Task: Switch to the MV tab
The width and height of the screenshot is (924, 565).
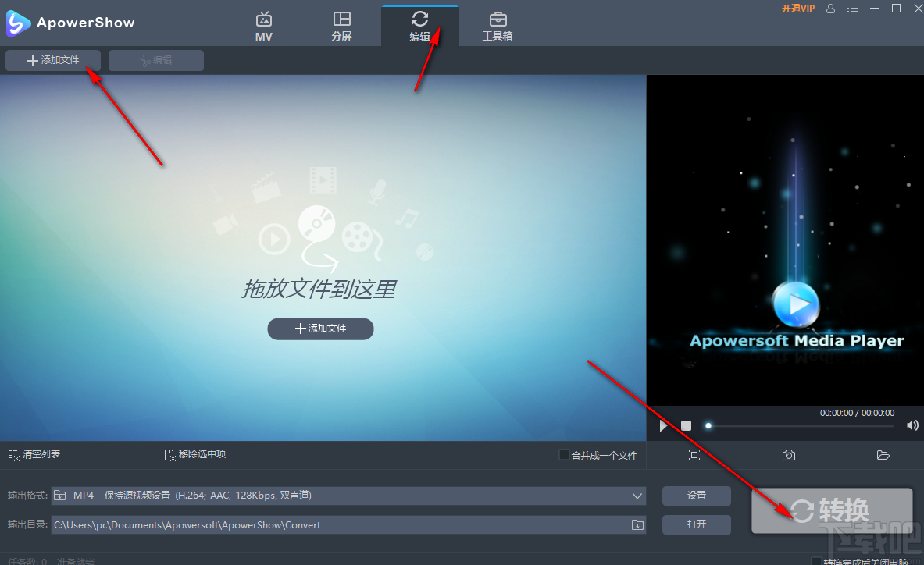Action: click(263, 23)
